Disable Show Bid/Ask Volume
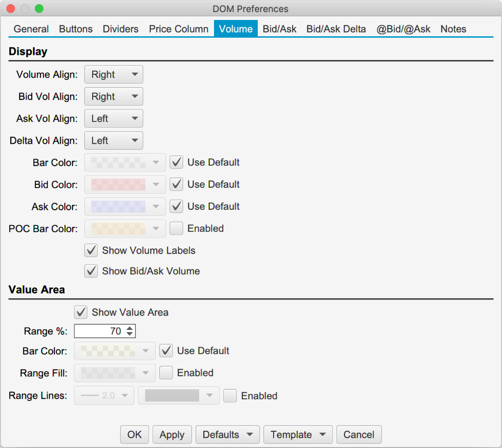The width and height of the screenshot is (502, 448). tap(91, 271)
